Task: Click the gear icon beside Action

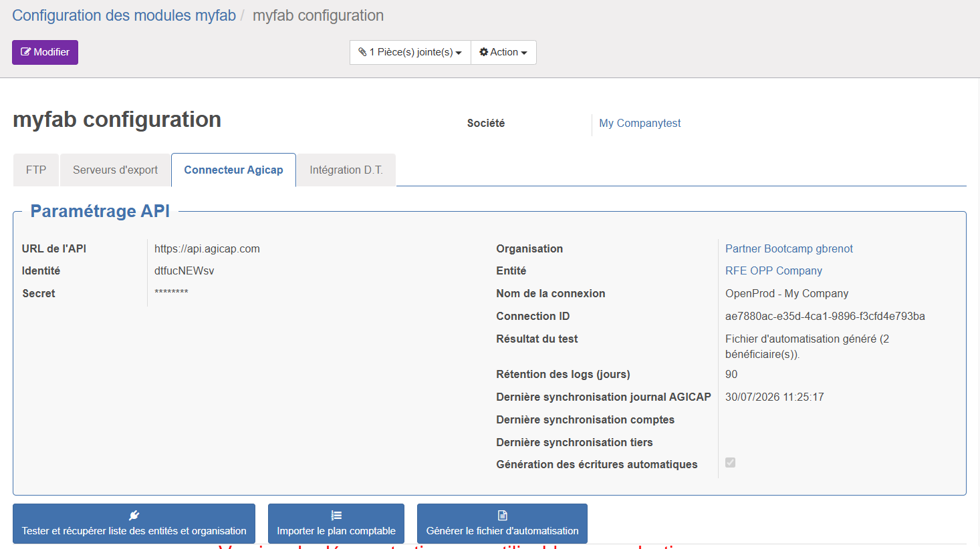Action: coord(484,52)
